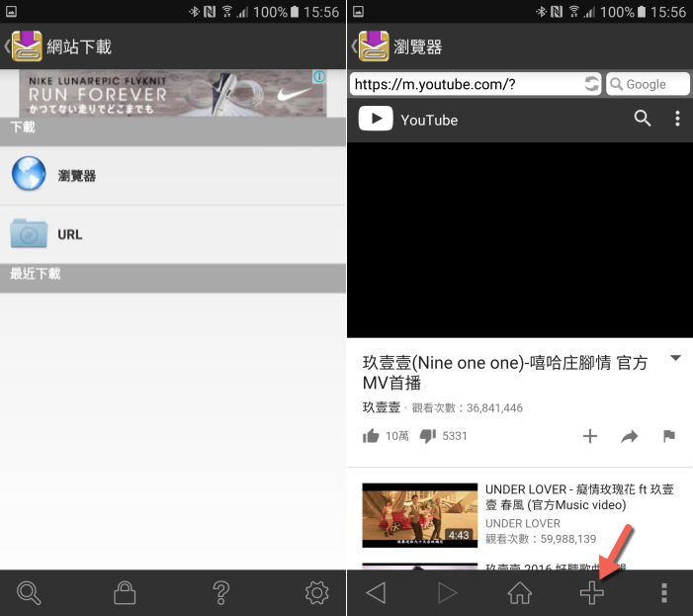Tap the lock icon in bottom bar
Screen dimensions: 693x616
click(x=125, y=593)
